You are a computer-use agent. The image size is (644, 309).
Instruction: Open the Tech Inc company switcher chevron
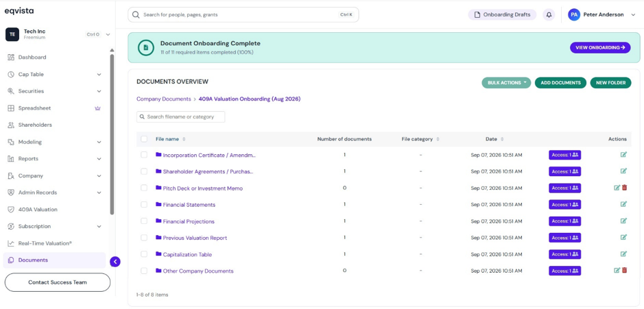(108, 34)
